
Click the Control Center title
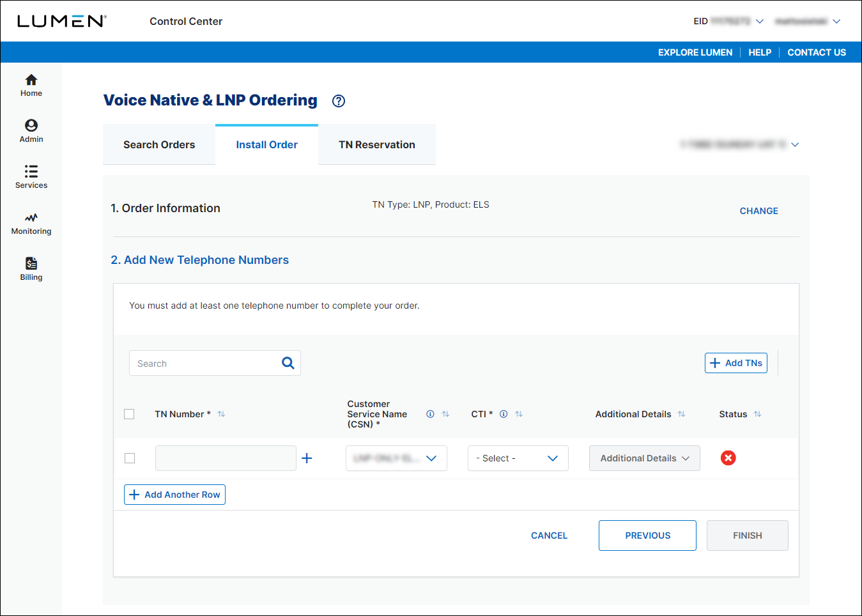coord(186,21)
